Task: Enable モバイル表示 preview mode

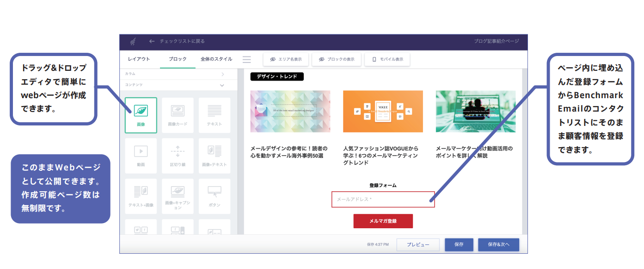Action: pos(387,59)
